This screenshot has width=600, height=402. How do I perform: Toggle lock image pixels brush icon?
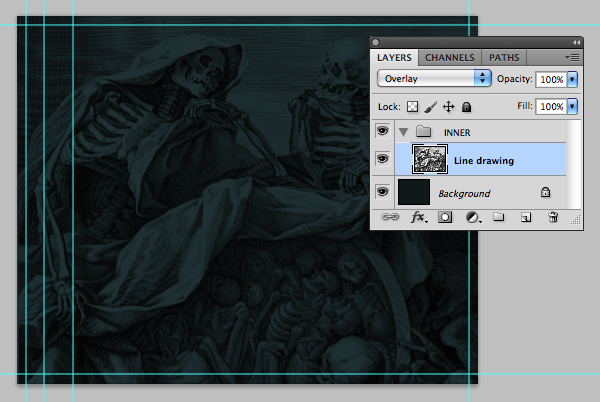pos(430,107)
